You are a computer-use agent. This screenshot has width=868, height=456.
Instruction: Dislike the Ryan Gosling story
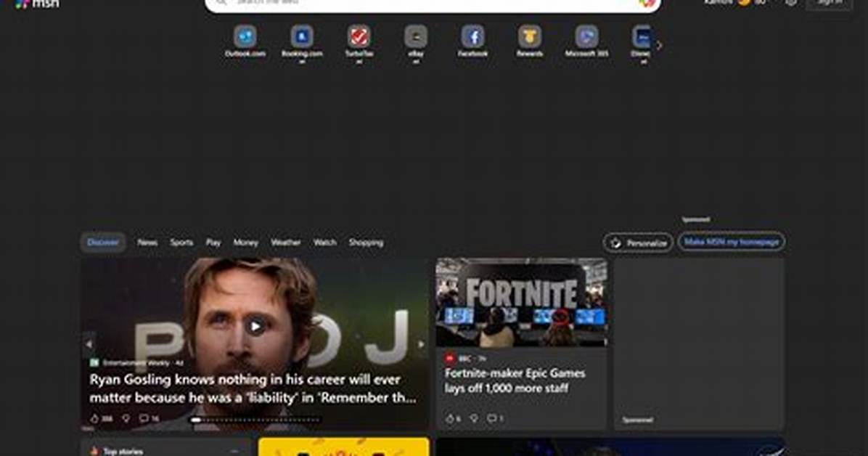pyautogui.click(x=126, y=418)
